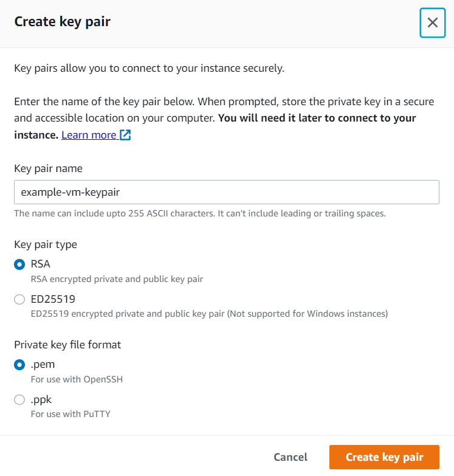Viewport: 454px width, 476px height.
Task: Click the 255 ASCII characters hint text
Action: [x=200, y=213]
